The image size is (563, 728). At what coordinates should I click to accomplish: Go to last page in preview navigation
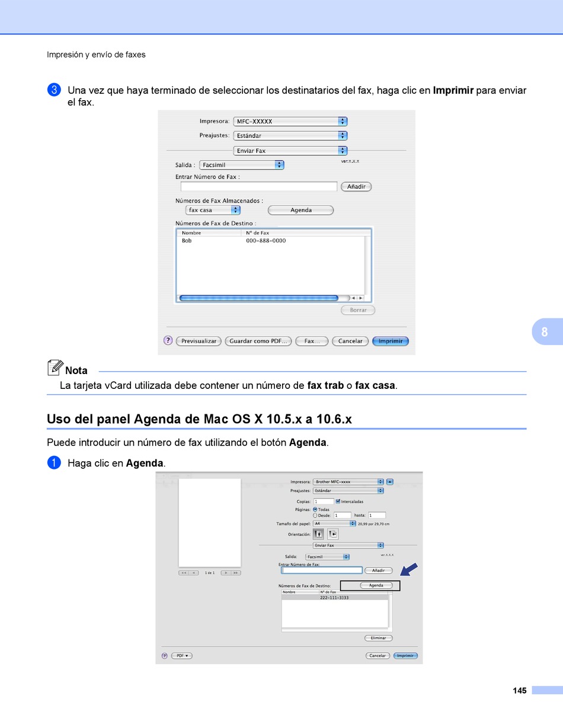pyautogui.click(x=236, y=573)
